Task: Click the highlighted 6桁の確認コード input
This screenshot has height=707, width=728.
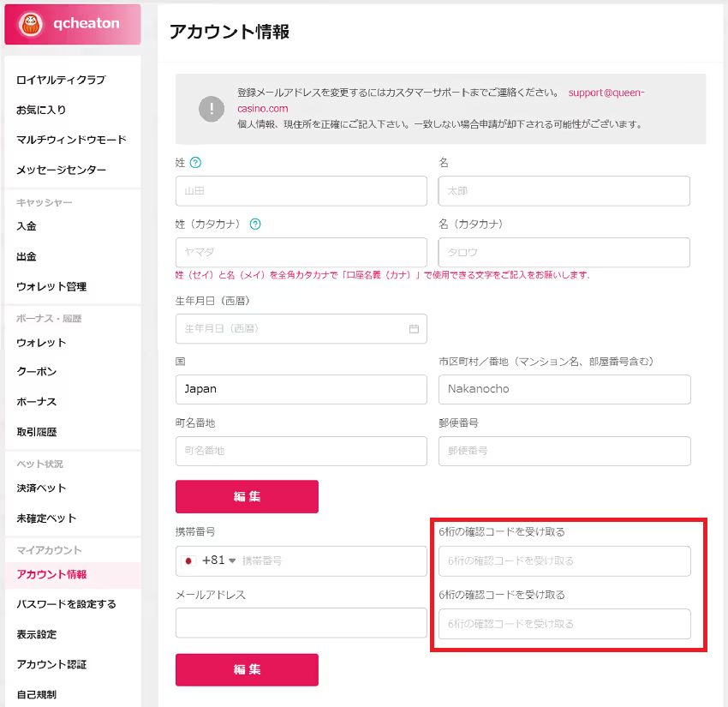Action: (x=564, y=561)
